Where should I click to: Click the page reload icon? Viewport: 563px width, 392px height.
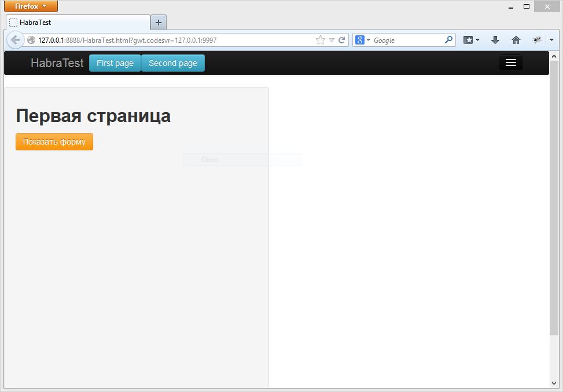[341, 40]
